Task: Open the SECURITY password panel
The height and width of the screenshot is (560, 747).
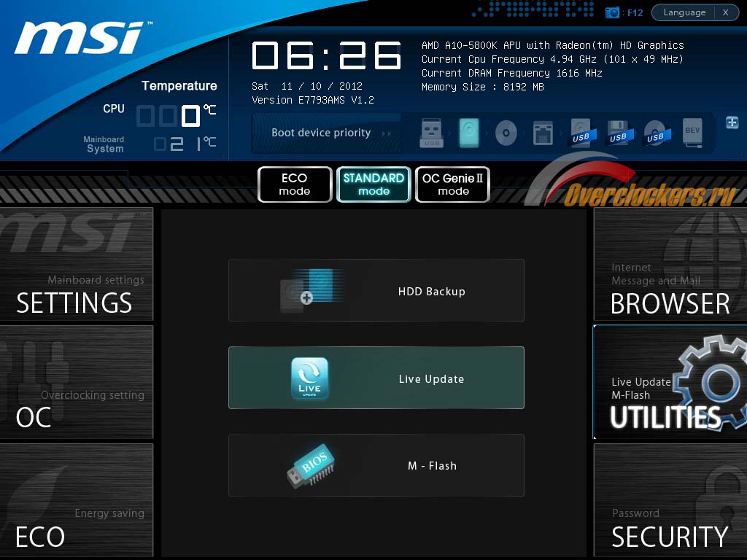Action: pyautogui.click(x=670, y=500)
